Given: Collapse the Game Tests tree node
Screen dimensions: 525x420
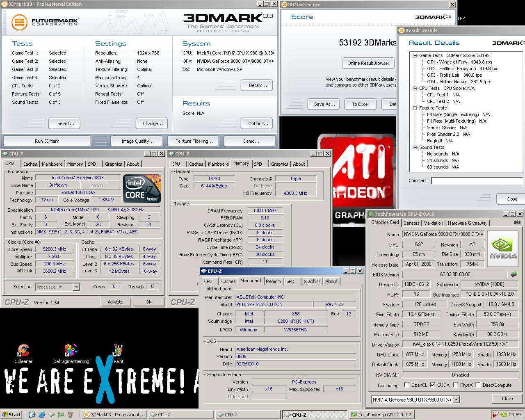Looking at the screenshot, I should point(415,55).
